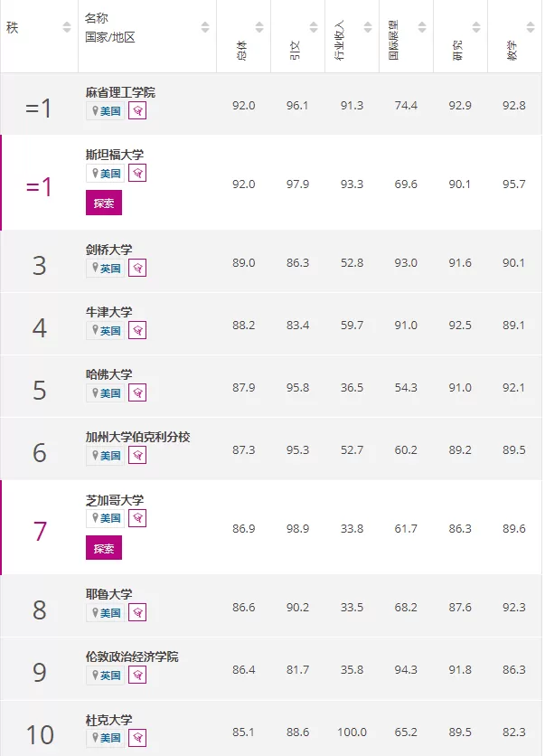
Task: Open graduation cap icon for 加州大学伯克利分校
Action: pyautogui.click(x=137, y=455)
